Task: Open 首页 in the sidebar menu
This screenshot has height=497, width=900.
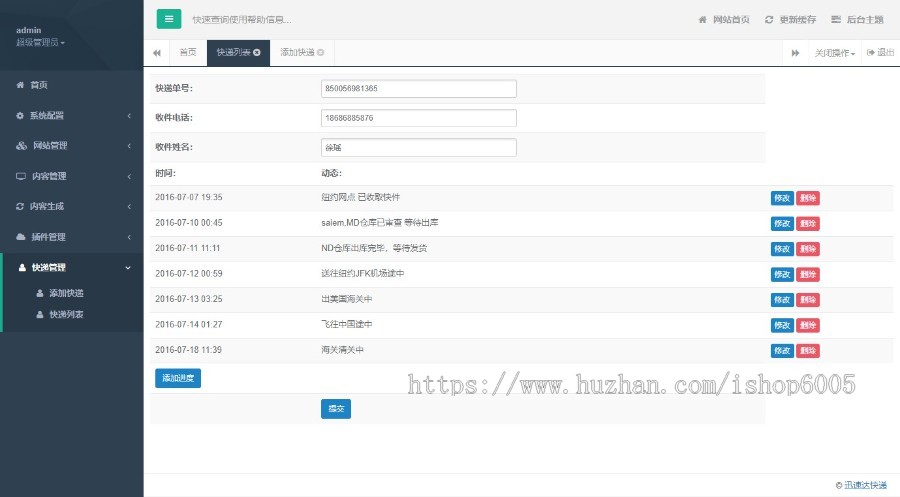Action: [38, 85]
